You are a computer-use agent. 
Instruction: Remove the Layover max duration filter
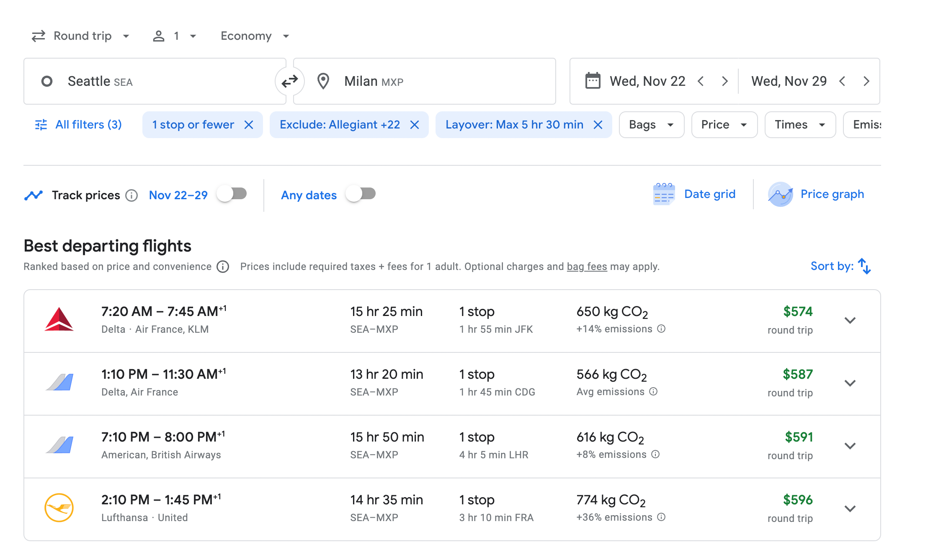[x=598, y=125]
